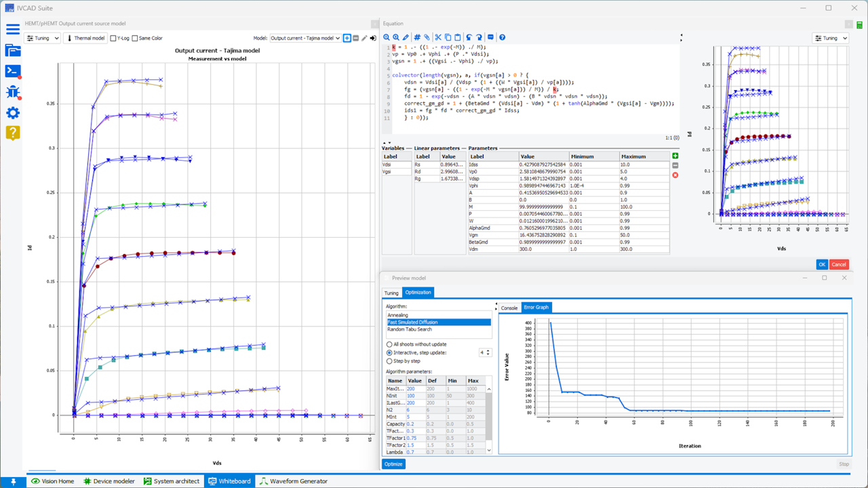The width and height of the screenshot is (868, 488).
Task: Click the Idss value cell
Action: [544, 163]
